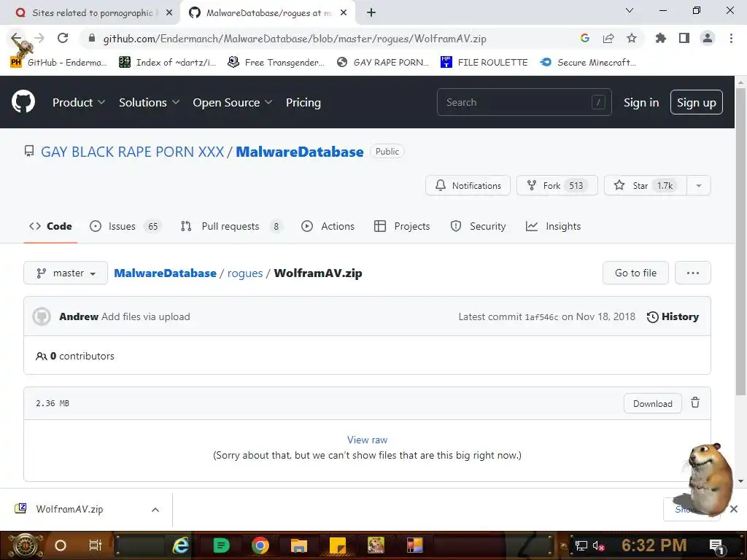Open the Start menu button

point(25,545)
